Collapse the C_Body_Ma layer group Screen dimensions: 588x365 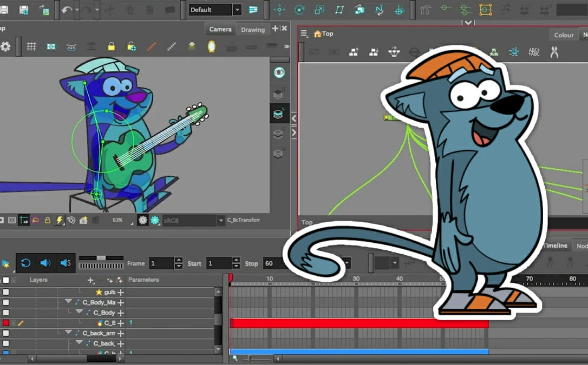tap(68, 302)
